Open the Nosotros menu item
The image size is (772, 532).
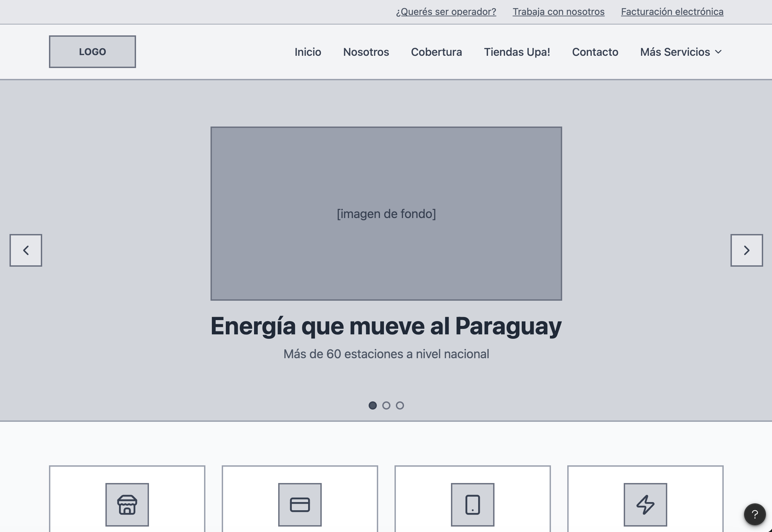pos(366,52)
